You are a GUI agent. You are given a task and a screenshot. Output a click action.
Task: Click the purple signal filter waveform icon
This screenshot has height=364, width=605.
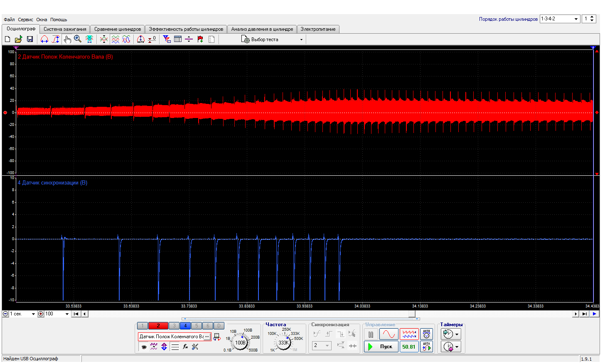[154, 347]
